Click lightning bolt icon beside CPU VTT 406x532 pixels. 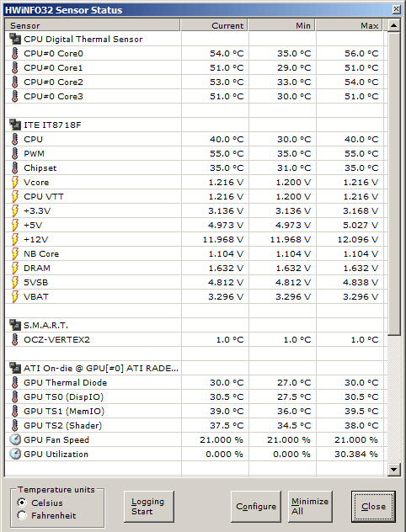[x=15, y=196]
